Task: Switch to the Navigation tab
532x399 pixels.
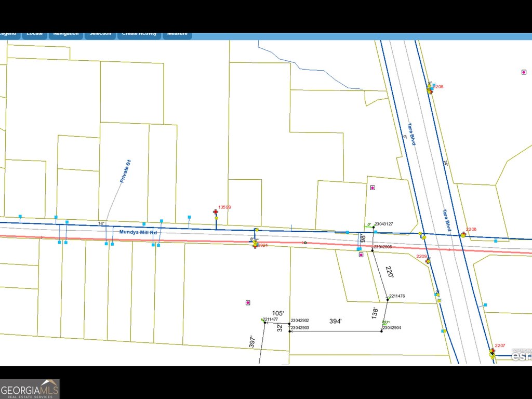Action: pyautogui.click(x=65, y=34)
